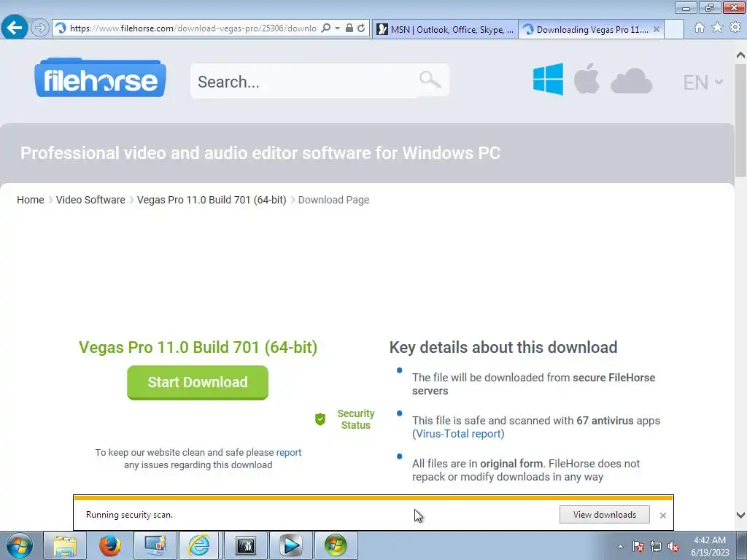Click the green Security Status shield icon

point(320,419)
